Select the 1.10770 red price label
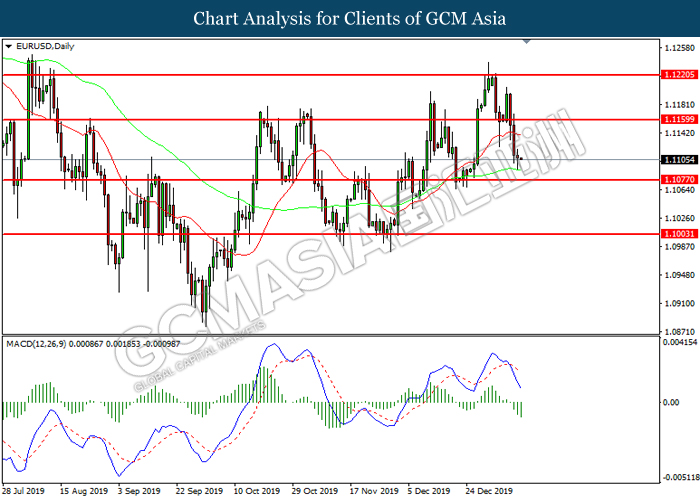This screenshot has width=700, height=500. coord(679,179)
